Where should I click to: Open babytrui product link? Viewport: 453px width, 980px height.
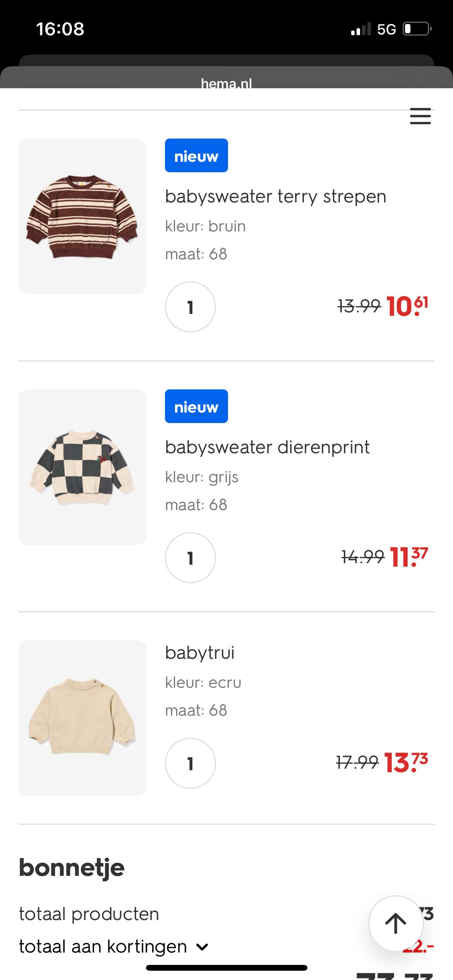200,653
